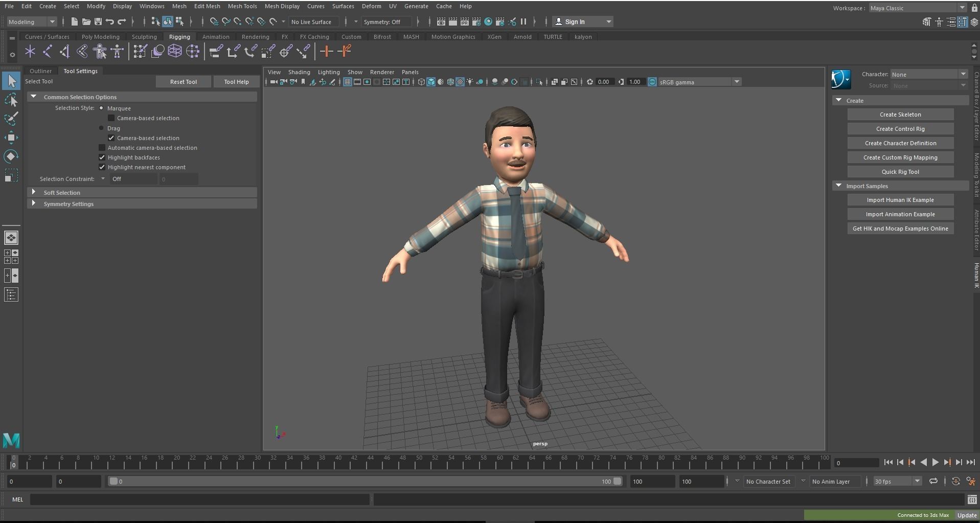The image size is (980, 523).
Task: Choose the Rotate tool in toolbox
Action: point(11,156)
